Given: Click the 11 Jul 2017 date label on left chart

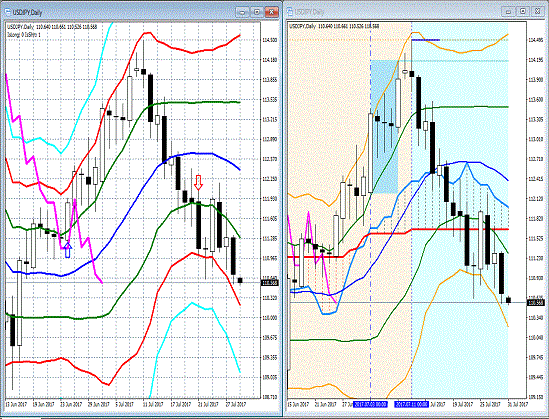Looking at the screenshot, I should coord(153,404).
